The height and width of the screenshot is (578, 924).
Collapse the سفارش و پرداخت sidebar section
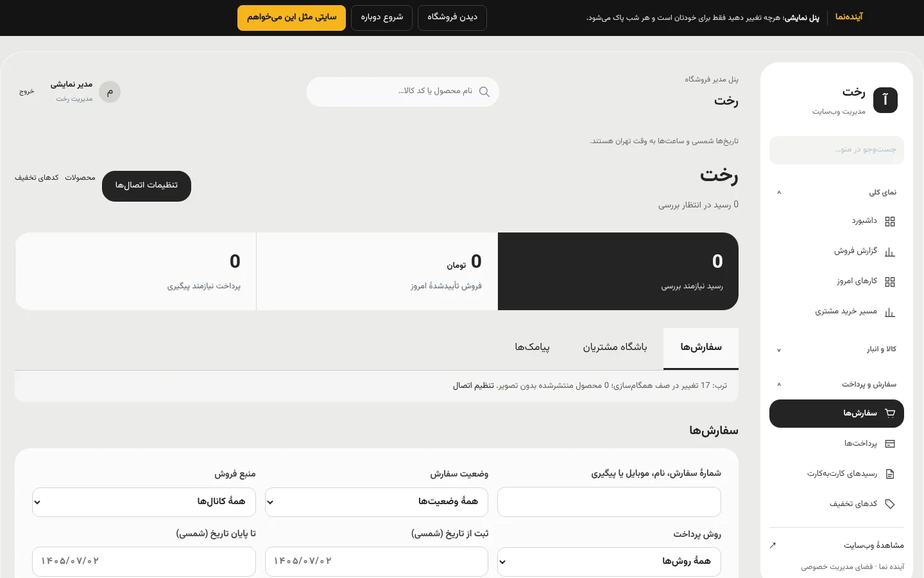[837, 384]
